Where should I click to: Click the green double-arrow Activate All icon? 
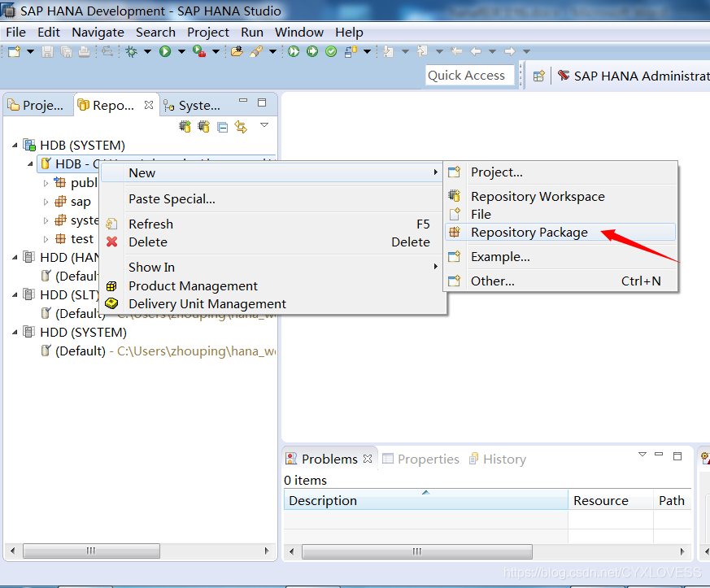pyautogui.click(x=294, y=51)
